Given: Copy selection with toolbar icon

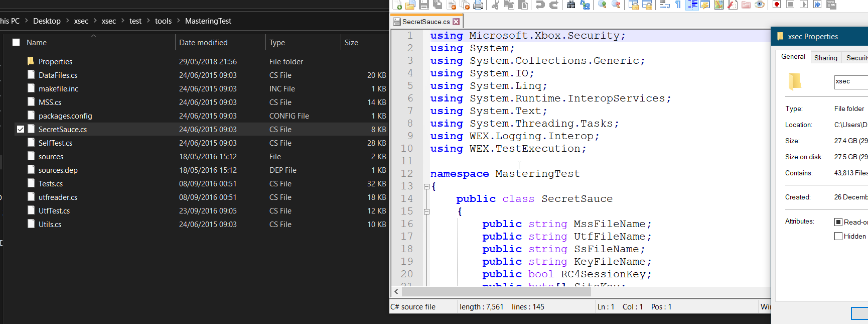Looking at the screenshot, I should tap(509, 5).
